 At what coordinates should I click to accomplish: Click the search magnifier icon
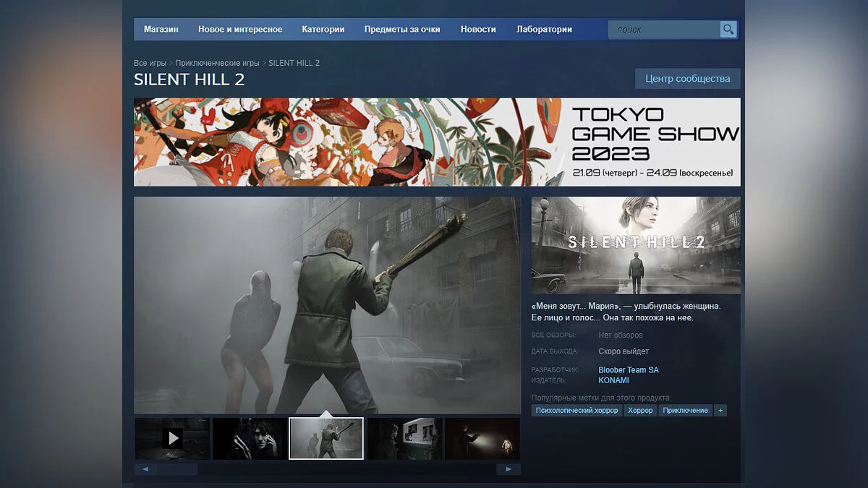point(728,30)
